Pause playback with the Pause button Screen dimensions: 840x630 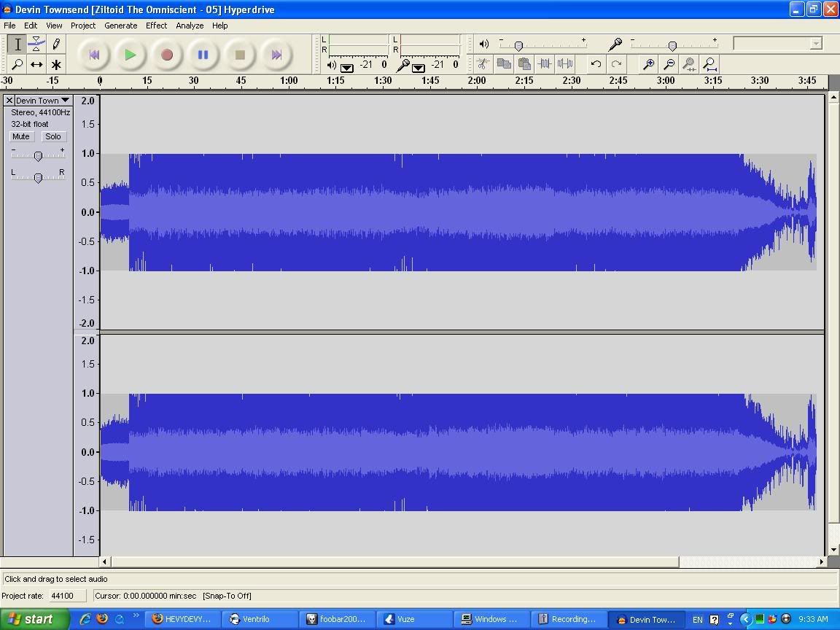(x=203, y=55)
